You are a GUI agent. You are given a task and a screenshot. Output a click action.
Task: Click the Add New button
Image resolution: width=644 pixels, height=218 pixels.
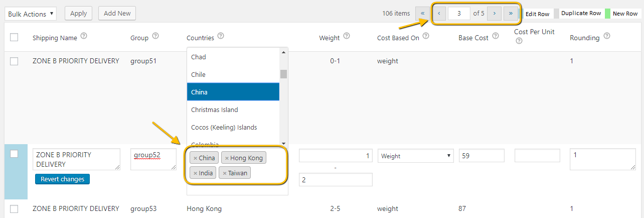(117, 14)
